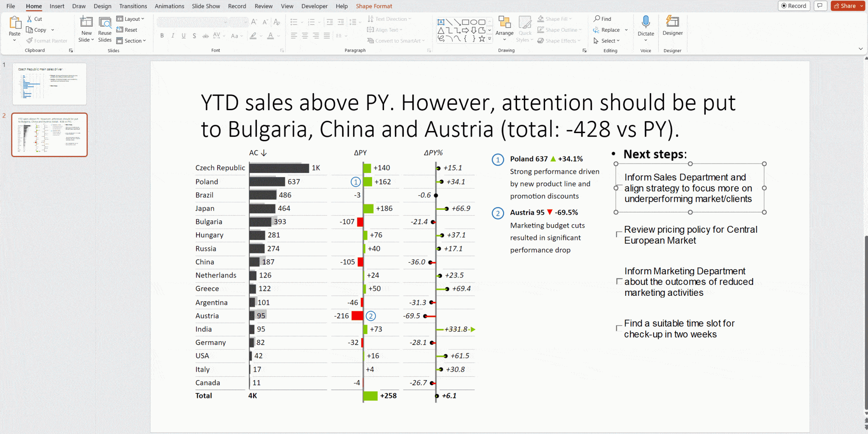Toggle underline formatting
The width and height of the screenshot is (868, 434).
tap(184, 36)
